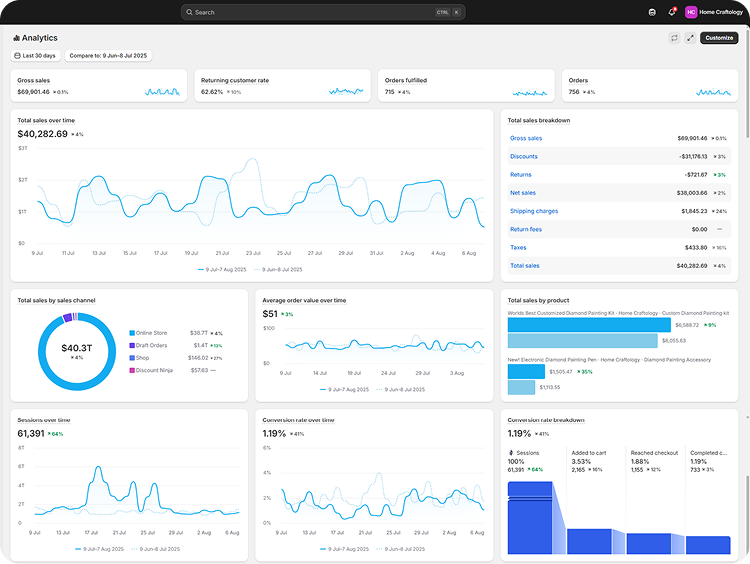Click the Draft Orders purple legend swatch
This screenshot has height=564, width=750.
click(132, 345)
